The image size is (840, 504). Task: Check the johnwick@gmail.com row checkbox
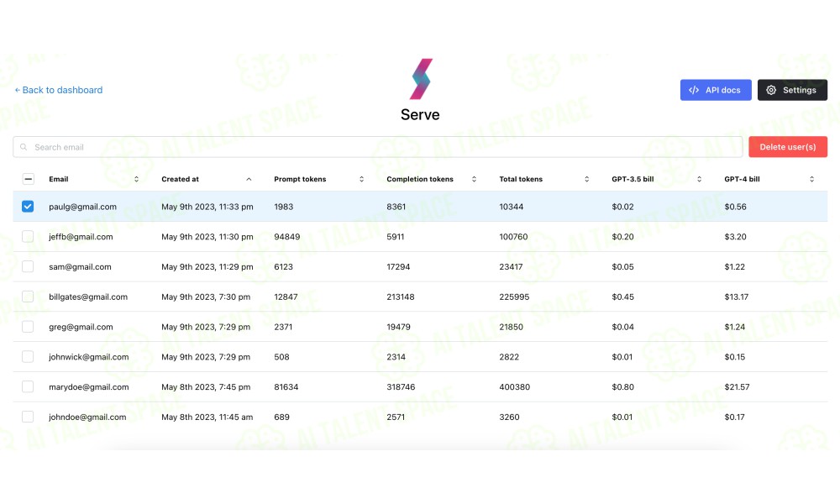tap(28, 356)
